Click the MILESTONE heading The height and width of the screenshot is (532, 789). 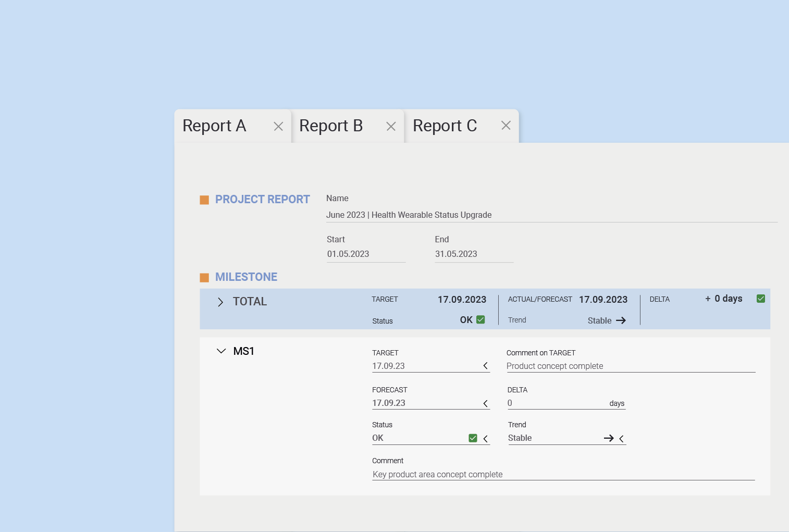click(246, 277)
